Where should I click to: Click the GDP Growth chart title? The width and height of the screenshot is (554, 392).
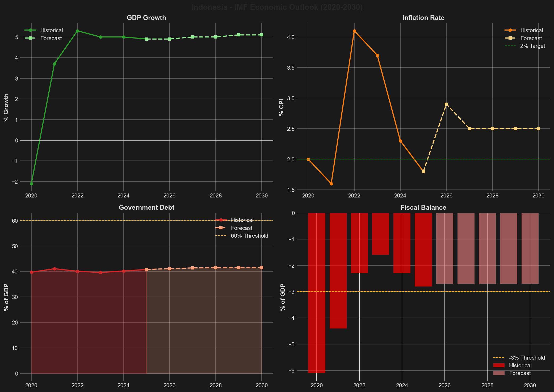146,18
